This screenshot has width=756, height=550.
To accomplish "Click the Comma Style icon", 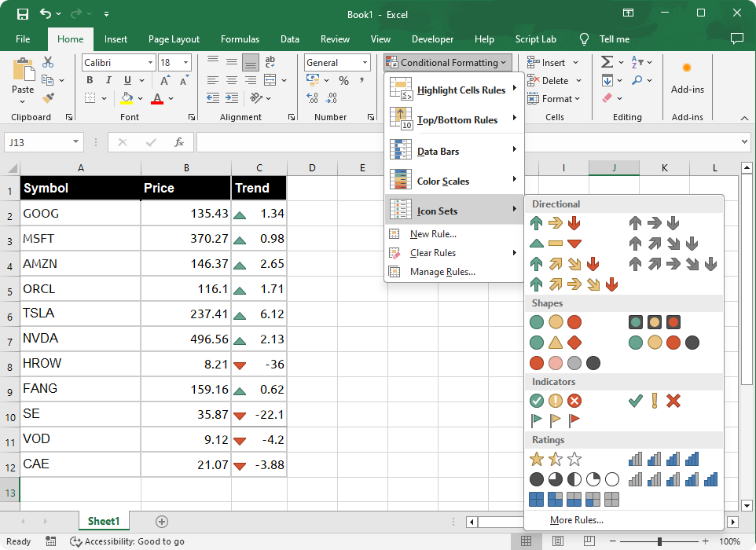I will pos(361,80).
